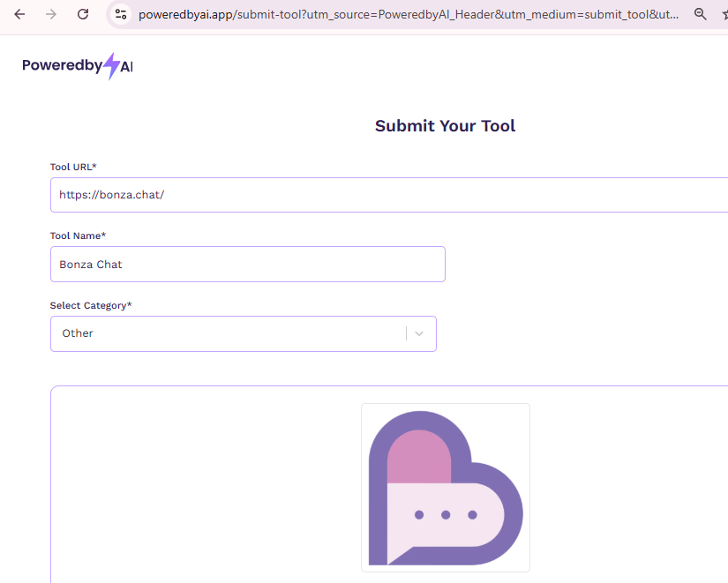Click the purple lightning bolt logo icon
This screenshot has height=583, width=728.
click(110, 66)
